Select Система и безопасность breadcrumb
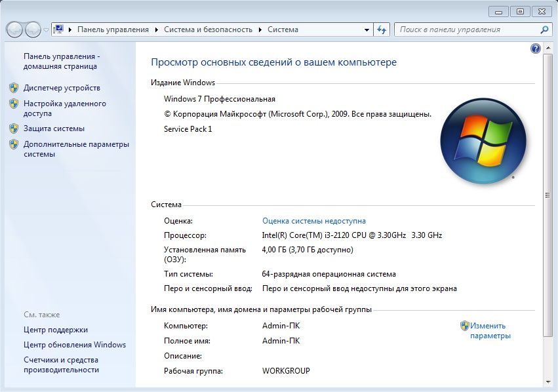 [x=208, y=29]
